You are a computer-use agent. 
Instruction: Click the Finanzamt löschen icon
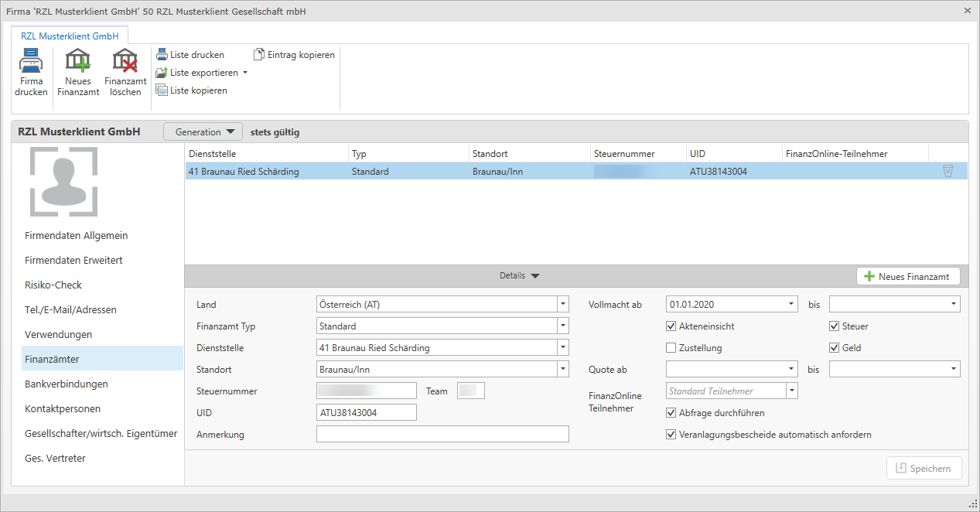point(125,61)
